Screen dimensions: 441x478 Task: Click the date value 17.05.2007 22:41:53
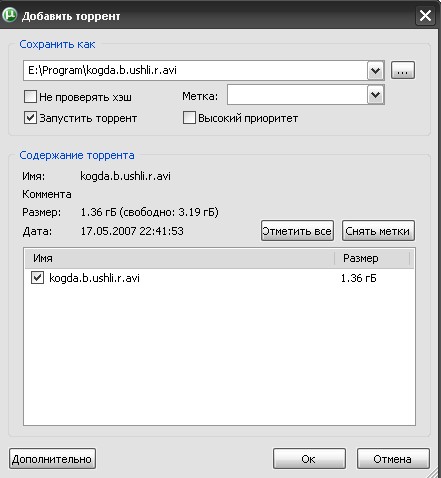132,231
